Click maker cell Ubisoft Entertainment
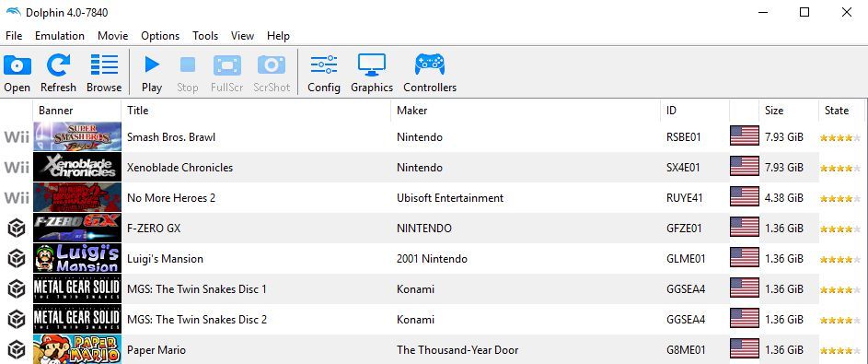Viewport: 868px width, 364px height. pos(450,198)
